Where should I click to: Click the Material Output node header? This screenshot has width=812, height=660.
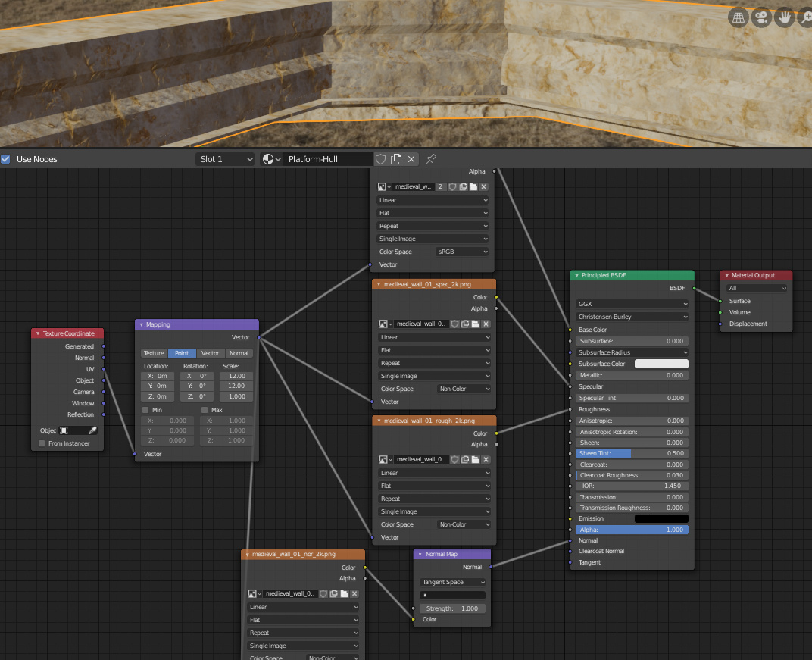[x=757, y=275]
